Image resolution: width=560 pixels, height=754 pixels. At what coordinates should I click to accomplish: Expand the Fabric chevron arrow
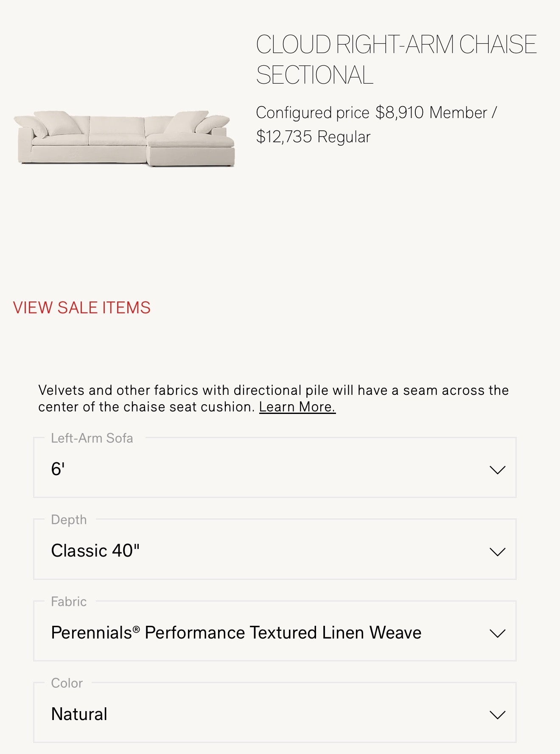click(x=497, y=633)
